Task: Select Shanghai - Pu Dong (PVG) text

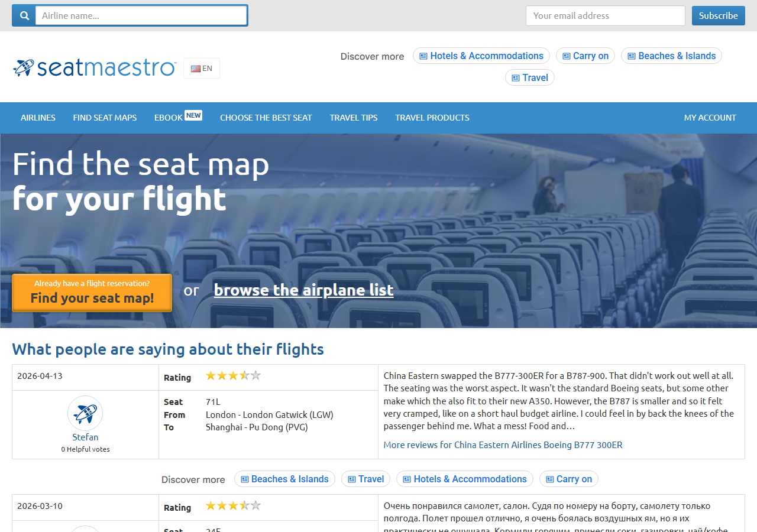Action: 257,427
